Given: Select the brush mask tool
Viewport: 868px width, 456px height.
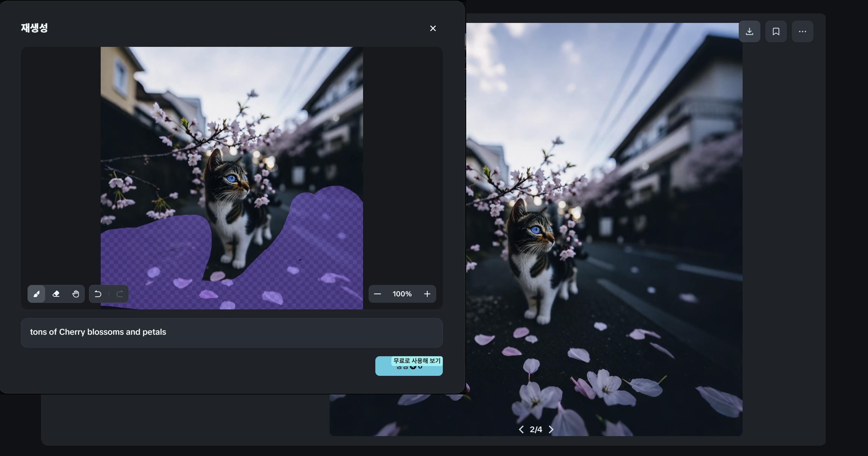Looking at the screenshot, I should click(x=36, y=294).
